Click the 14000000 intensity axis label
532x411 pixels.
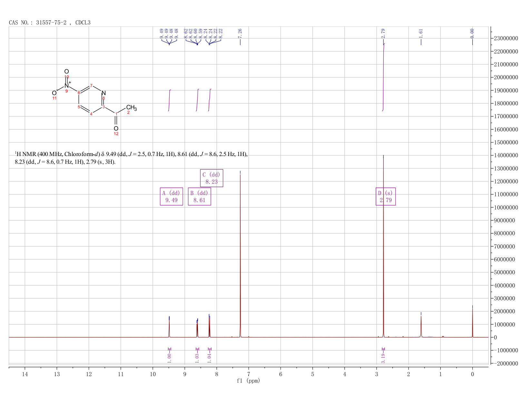506,155
